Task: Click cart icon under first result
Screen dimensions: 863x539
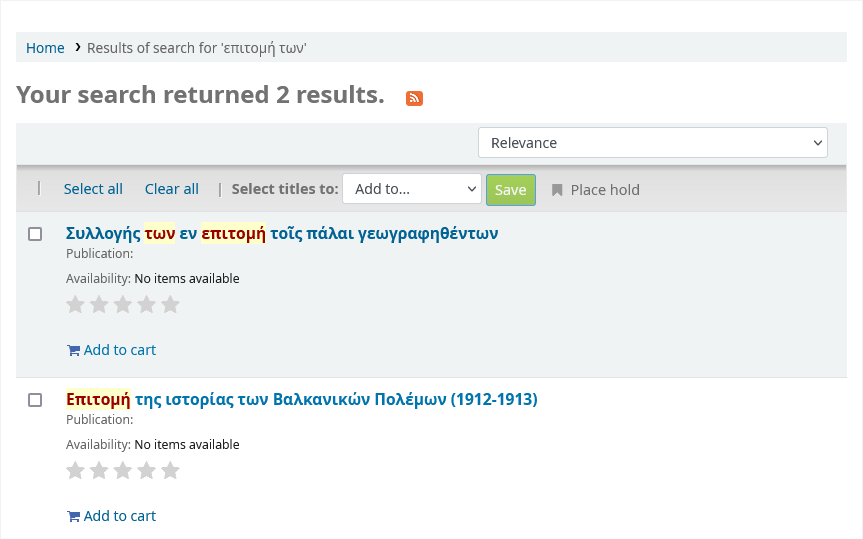Action: [73, 351]
